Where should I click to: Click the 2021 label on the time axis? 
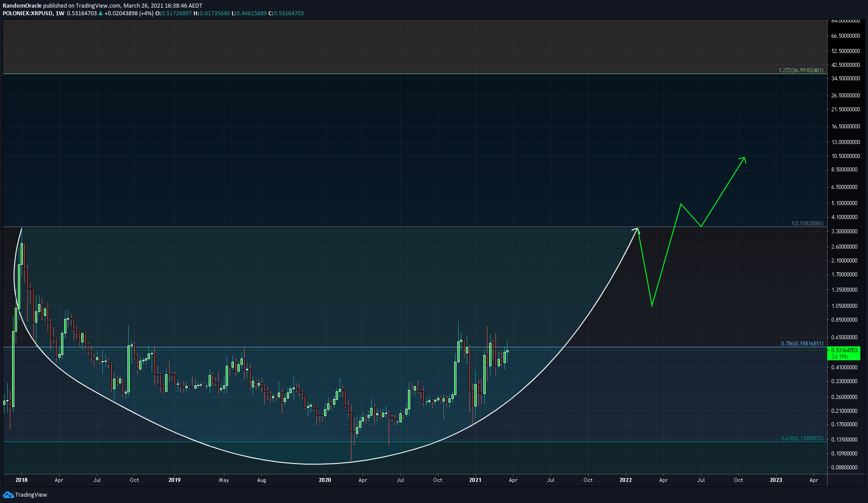(475, 480)
